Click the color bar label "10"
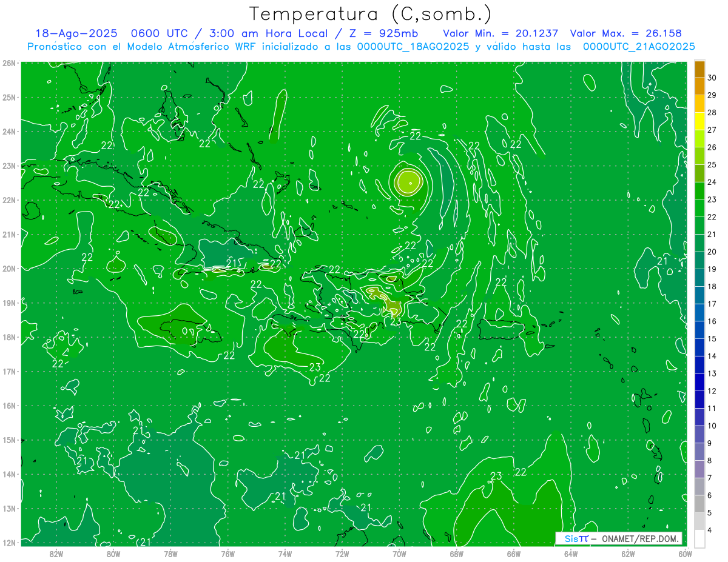728x562 pixels. pyautogui.click(x=712, y=426)
